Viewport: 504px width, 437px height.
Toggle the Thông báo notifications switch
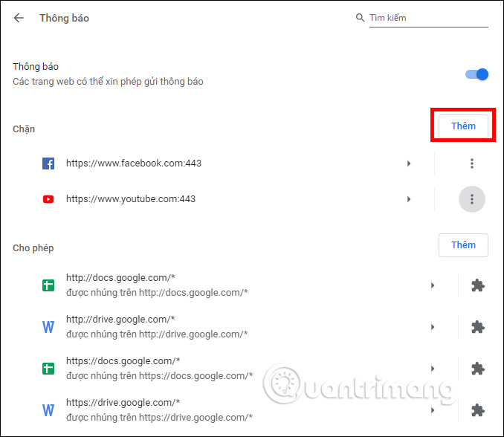tap(476, 74)
